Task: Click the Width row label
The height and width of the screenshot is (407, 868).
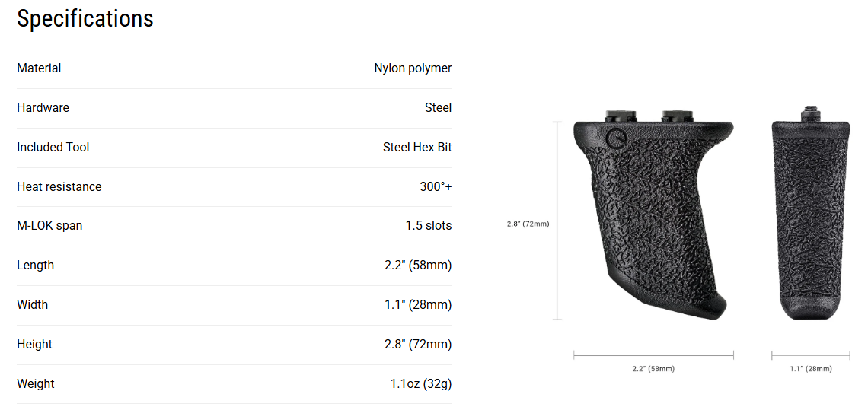Action: point(33,305)
